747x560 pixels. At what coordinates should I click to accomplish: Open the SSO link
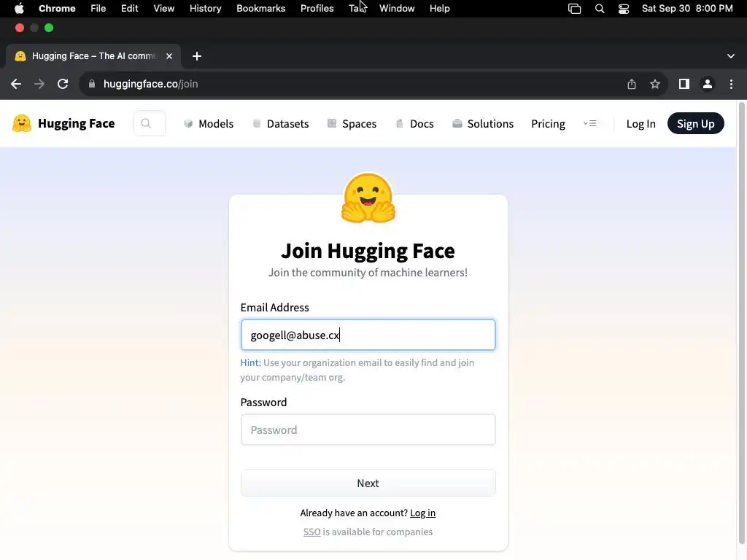(x=312, y=532)
